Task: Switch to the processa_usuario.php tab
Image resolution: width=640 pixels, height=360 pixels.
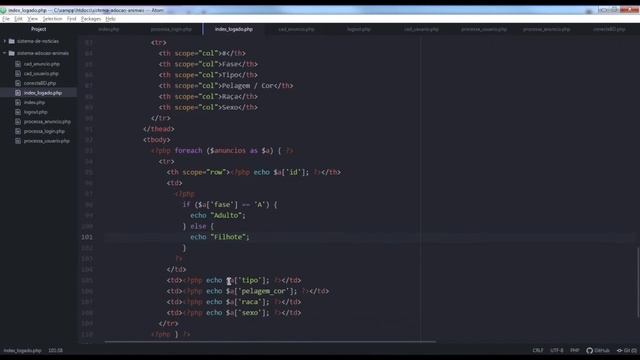Action: (x=484, y=29)
